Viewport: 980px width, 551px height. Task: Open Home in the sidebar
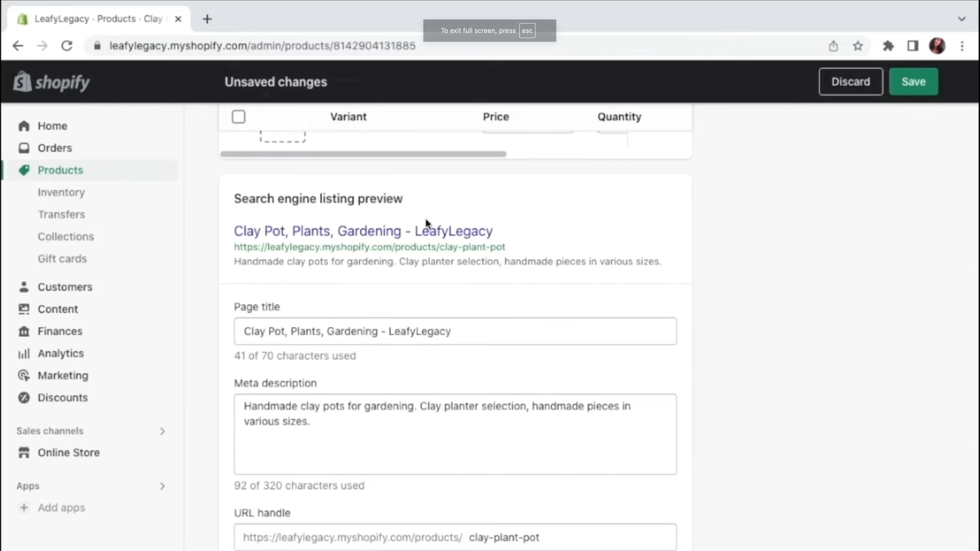(x=52, y=126)
